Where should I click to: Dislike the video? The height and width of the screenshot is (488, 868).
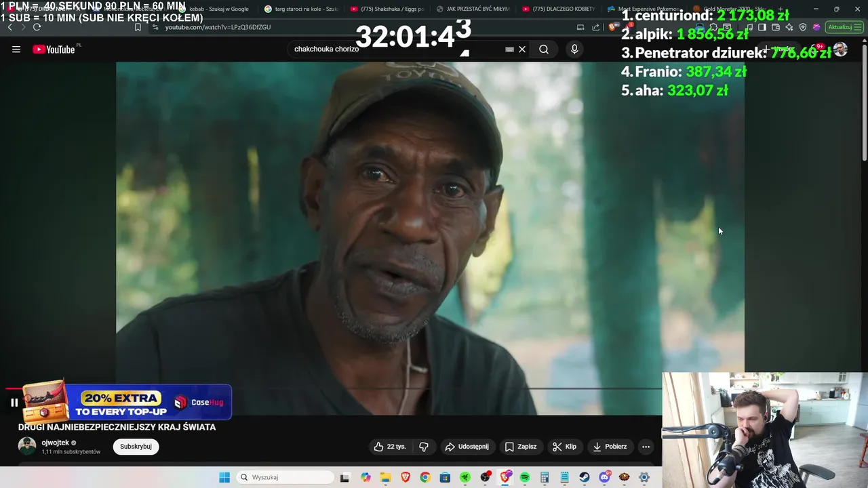coord(424,447)
